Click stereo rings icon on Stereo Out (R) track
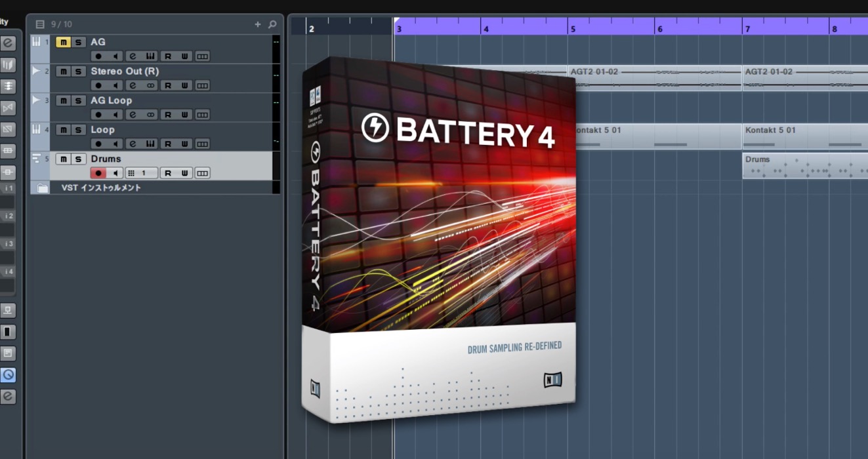The image size is (868, 459). (150, 85)
